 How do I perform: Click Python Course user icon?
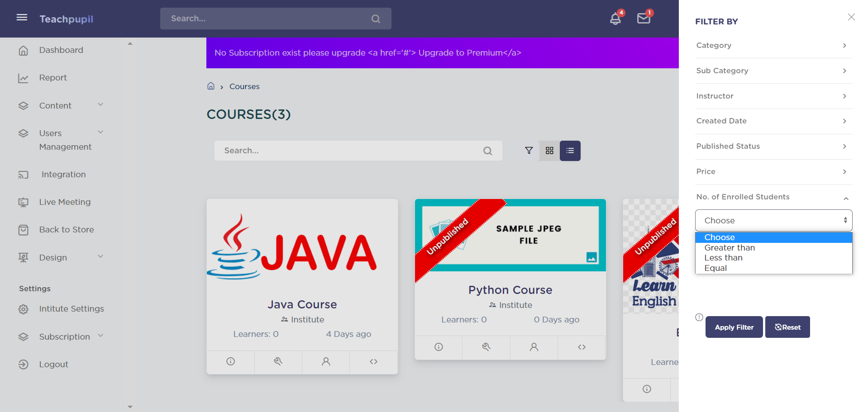coord(534,347)
